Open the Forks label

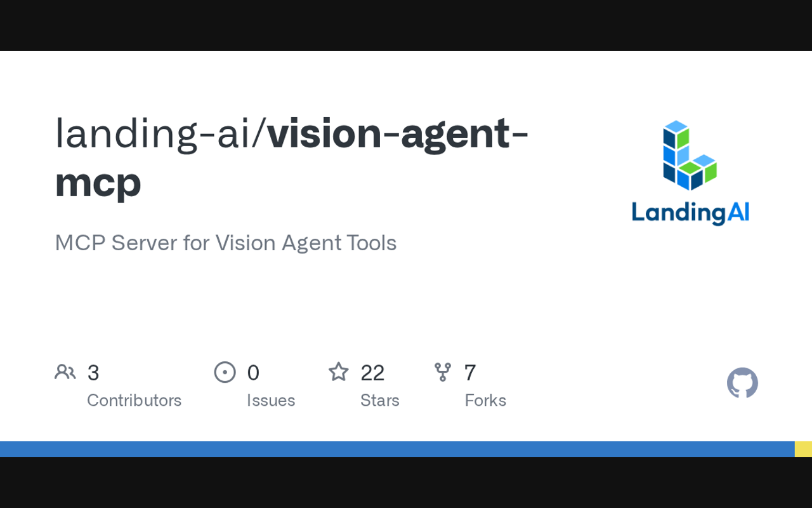coord(485,400)
